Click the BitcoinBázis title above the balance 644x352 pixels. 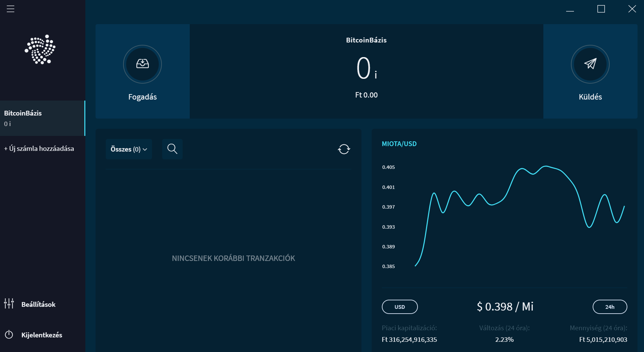(x=366, y=40)
